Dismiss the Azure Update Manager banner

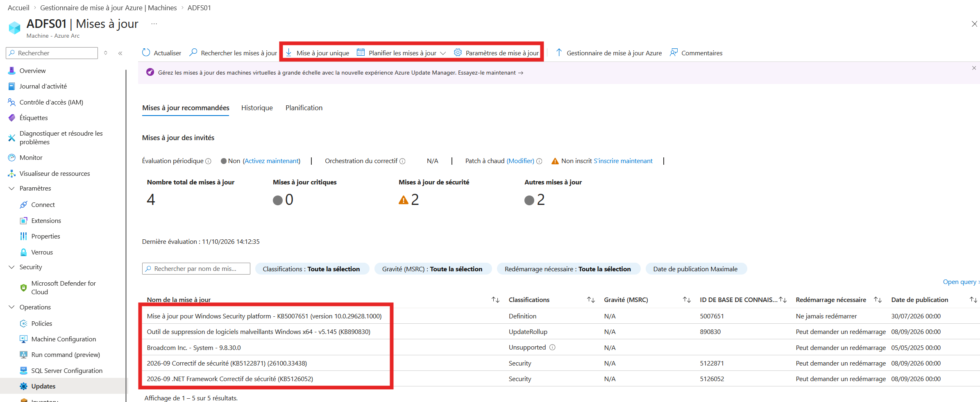click(974, 68)
